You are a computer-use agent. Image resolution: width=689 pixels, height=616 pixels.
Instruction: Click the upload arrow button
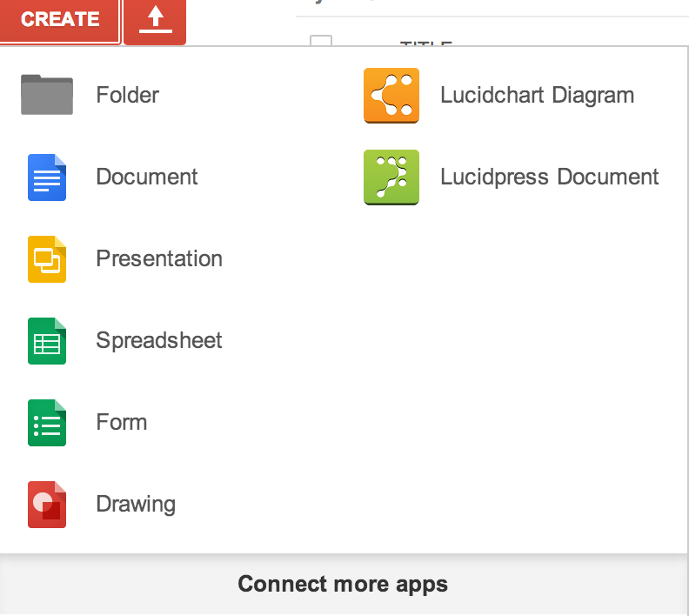coord(155,22)
